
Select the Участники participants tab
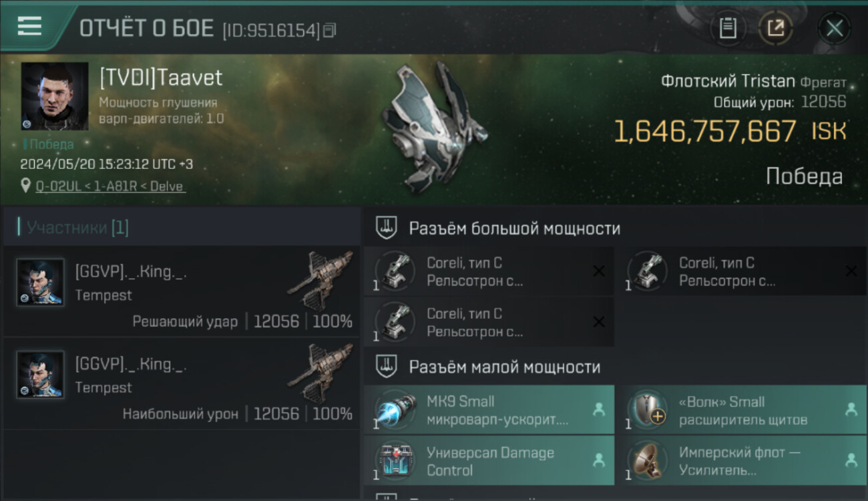click(73, 227)
